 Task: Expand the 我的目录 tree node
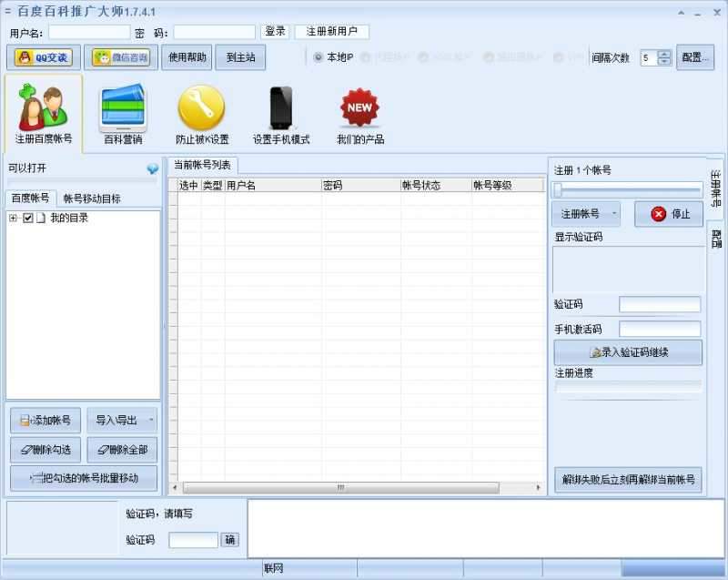(15, 218)
